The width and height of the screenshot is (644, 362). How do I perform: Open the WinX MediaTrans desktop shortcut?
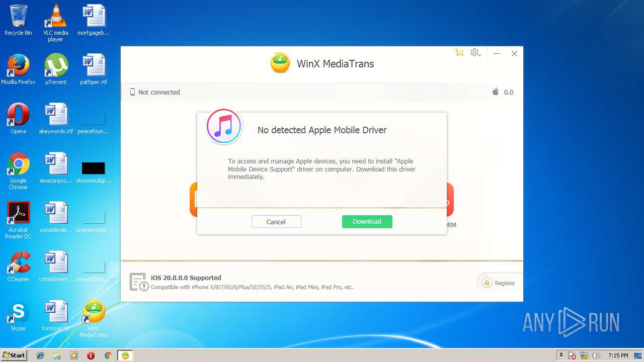point(94,319)
